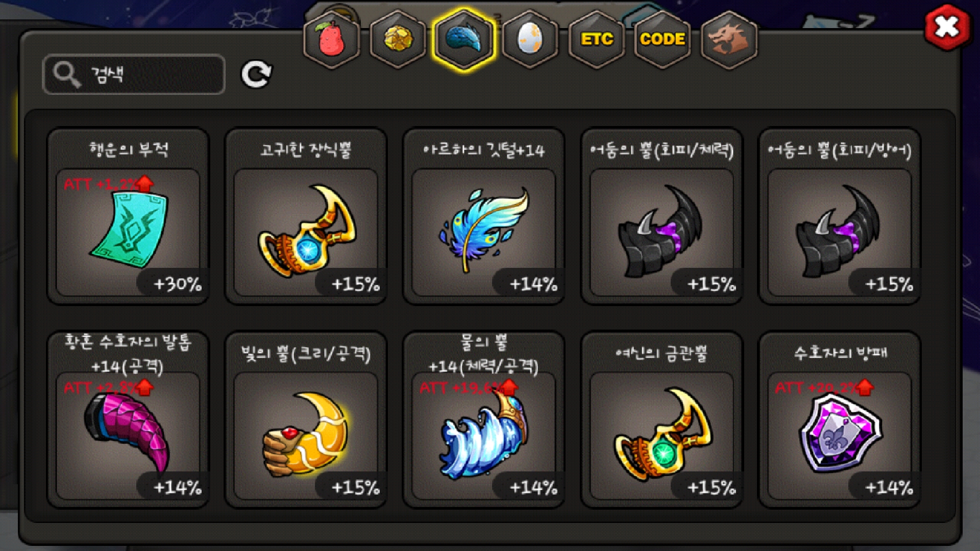Select 어둠의 뿔(회피/체력) dark horn
Viewport: 980px width, 551px height.
pyautogui.click(x=661, y=216)
